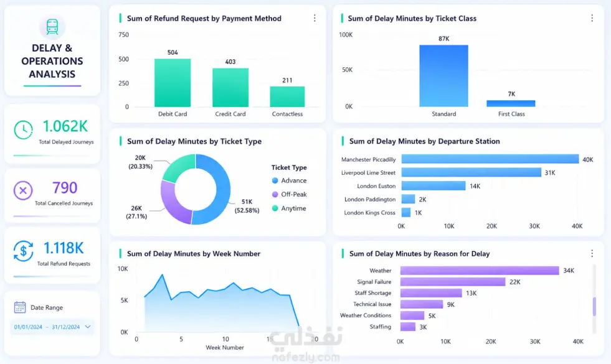Click the Off-Peak legend label
This screenshot has width=611, height=364.
(294, 194)
